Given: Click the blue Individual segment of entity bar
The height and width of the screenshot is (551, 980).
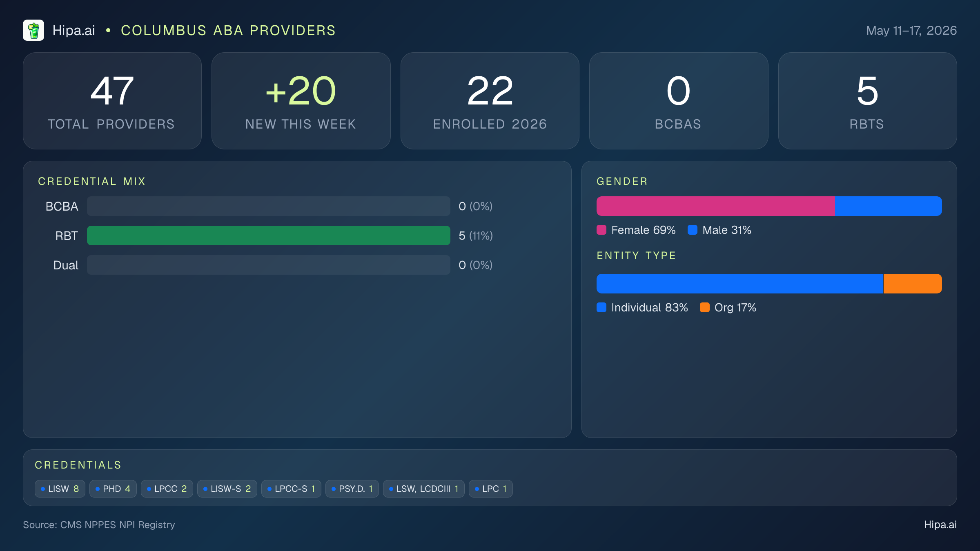Looking at the screenshot, I should [740, 284].
